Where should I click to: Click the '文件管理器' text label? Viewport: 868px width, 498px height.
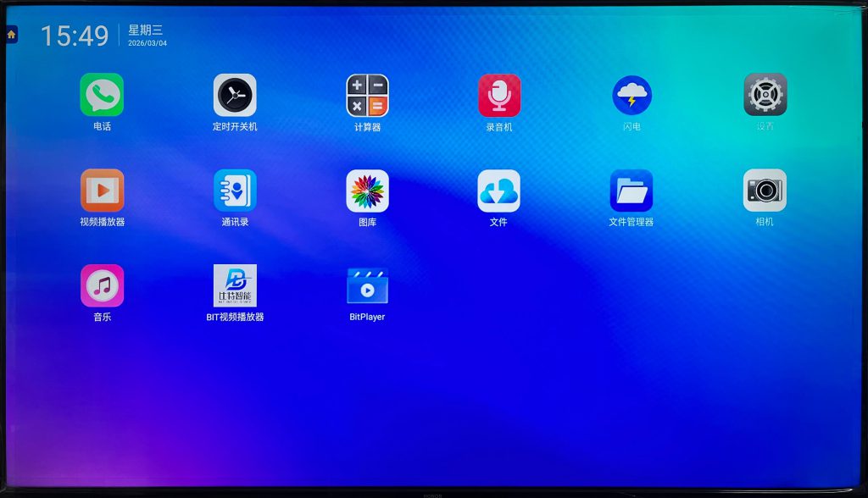(632, 222)
